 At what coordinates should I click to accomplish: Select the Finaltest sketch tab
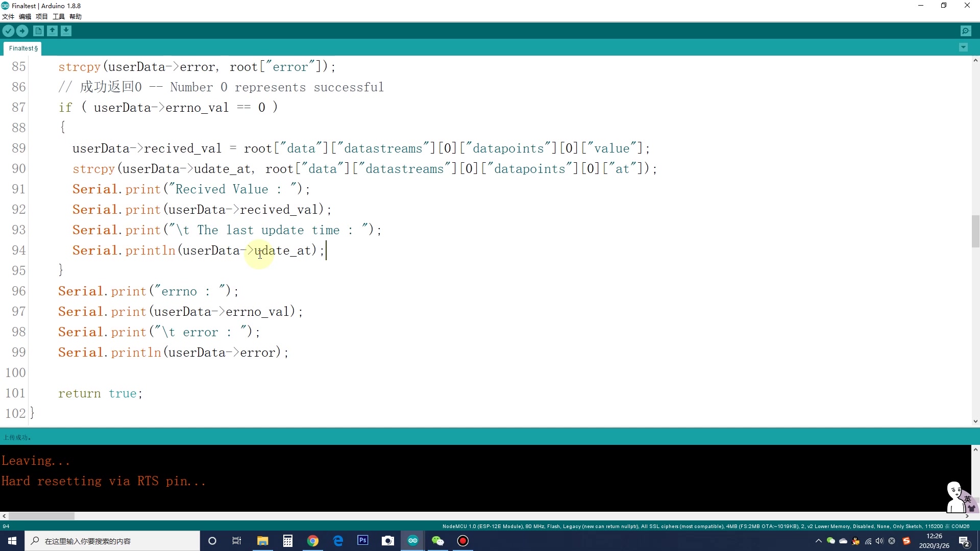click(x=23, y=48)
